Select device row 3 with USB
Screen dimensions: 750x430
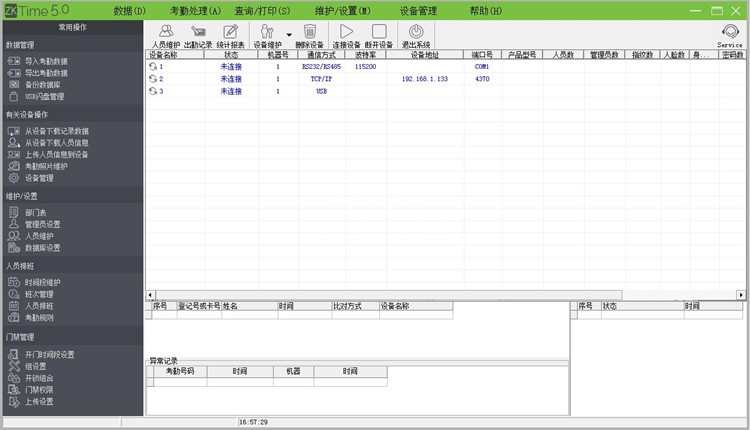[445, 91]
